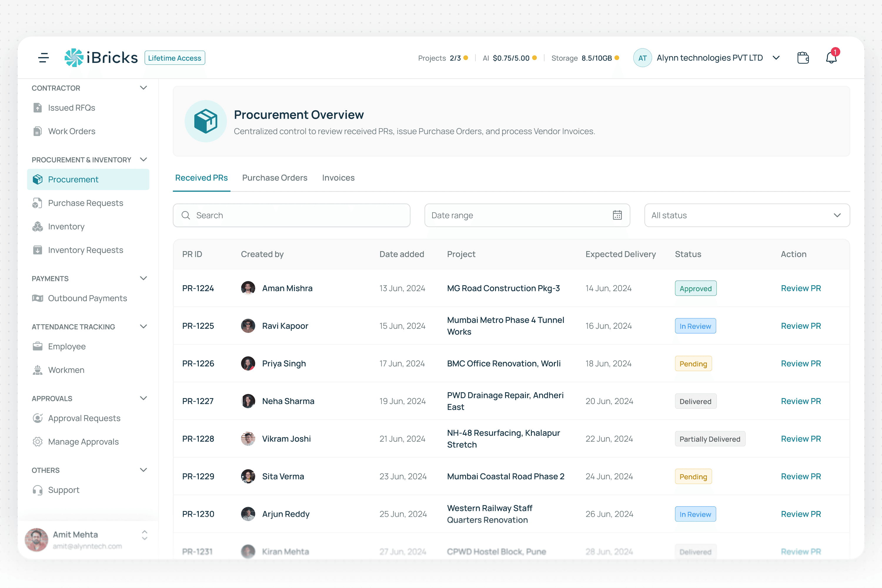Click Work Orders sidebar icon
This screenshot has width=882, height=588.
tap(38, 131)
